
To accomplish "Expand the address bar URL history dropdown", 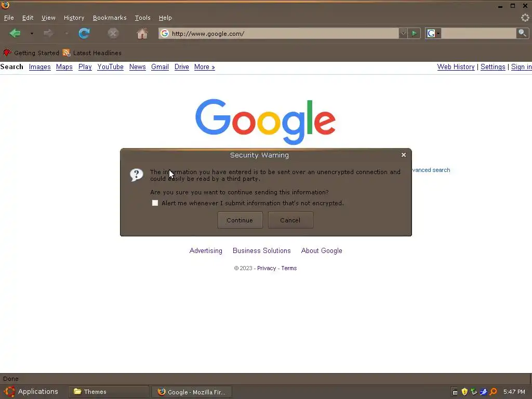I will coord(403,33).
